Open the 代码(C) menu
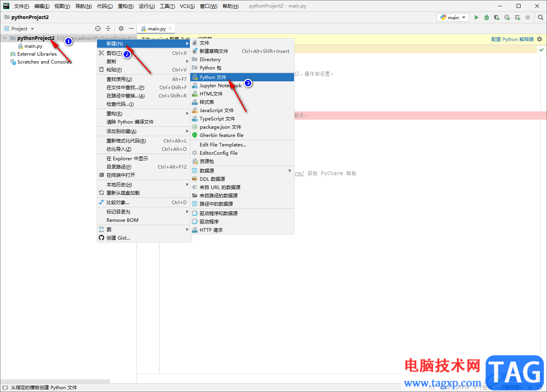 (x=105, y=6)
